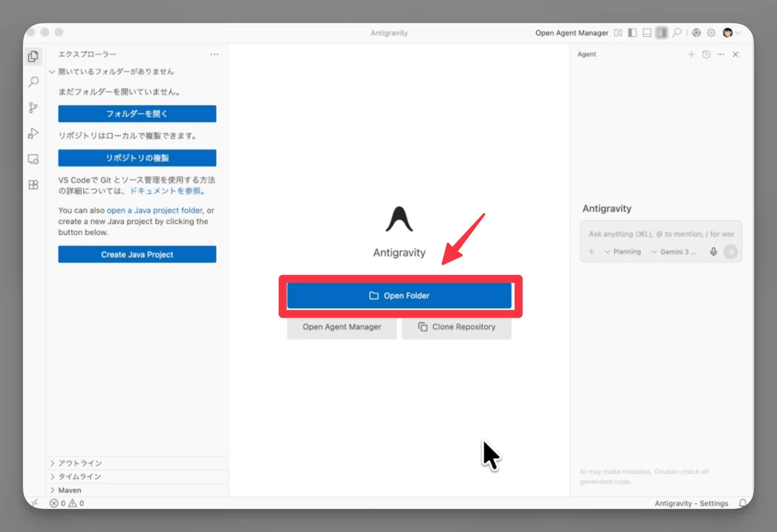This screenshot has height=532, width=777.
Task: Click the notification bell in status bar
Action: tap(743, 504)
